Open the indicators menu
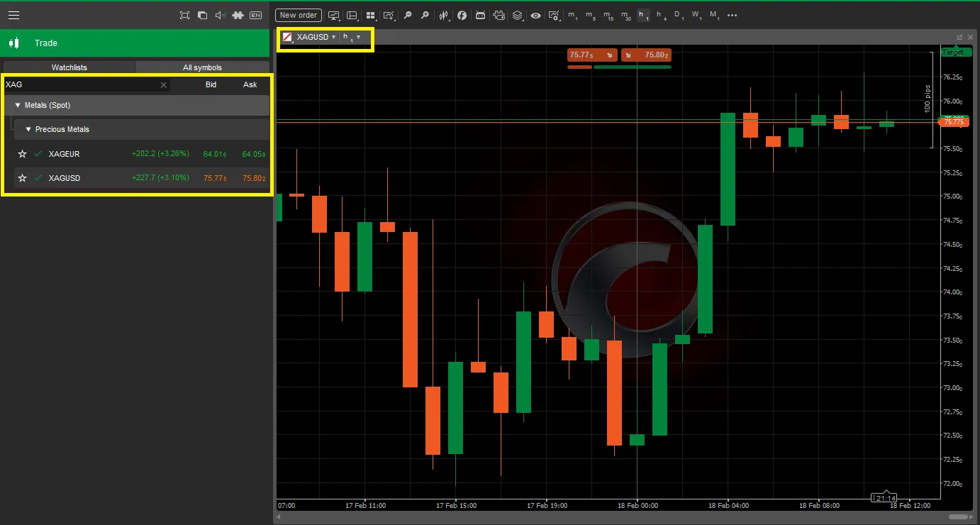980x525 pixels. 445,14
